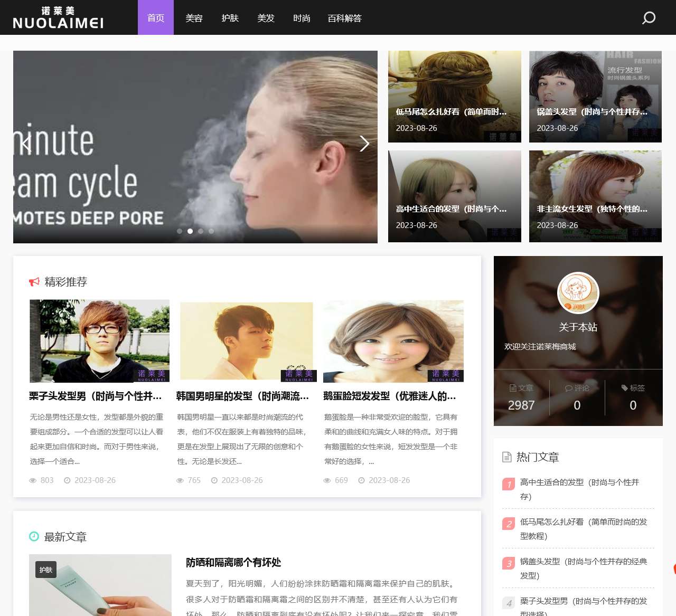Viewport: 676px width, 616px height.
Task: Open hot article 高中生适合的发型（时尚与个性并存）
Action: 580,489
